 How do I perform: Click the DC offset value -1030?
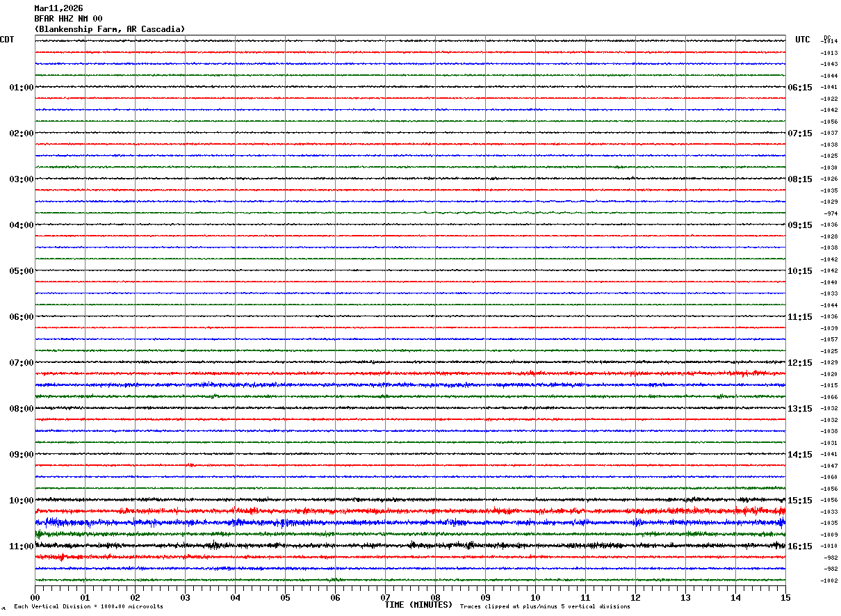point(829,168)
